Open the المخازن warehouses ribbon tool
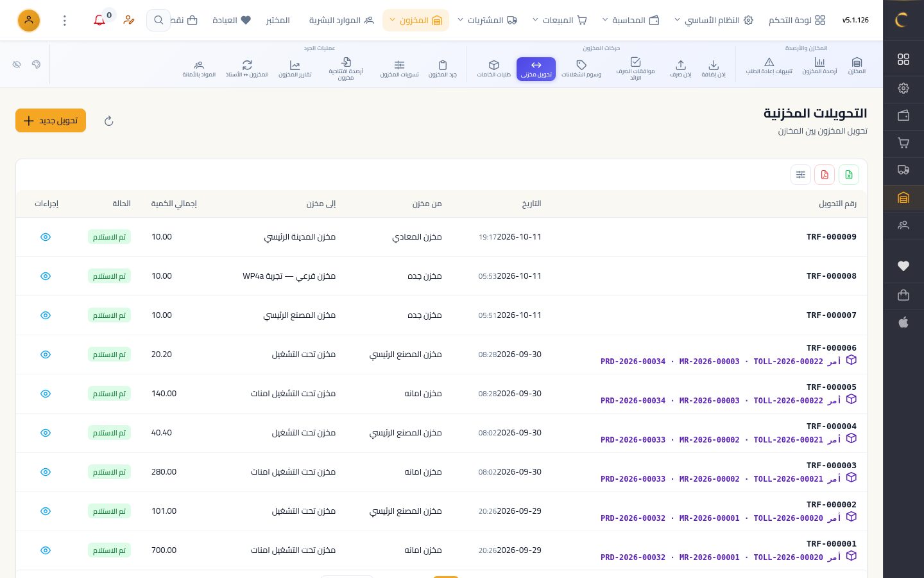This screenshot has width=924, height=578. [x=857, y=66]
